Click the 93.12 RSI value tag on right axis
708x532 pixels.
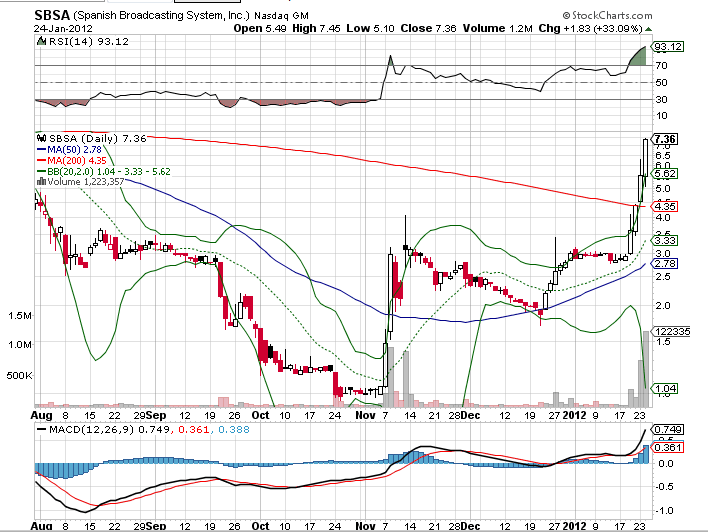pyautogui.click(x=667, y=47)
